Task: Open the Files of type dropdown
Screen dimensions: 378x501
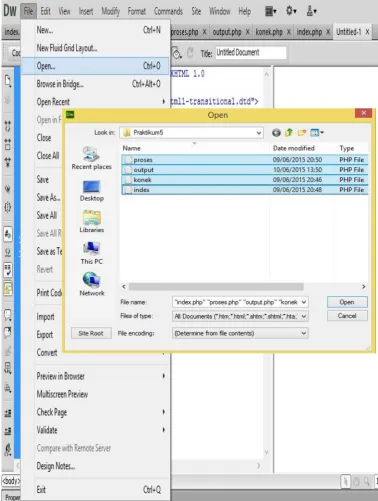Action: click(x=304, y=316)
